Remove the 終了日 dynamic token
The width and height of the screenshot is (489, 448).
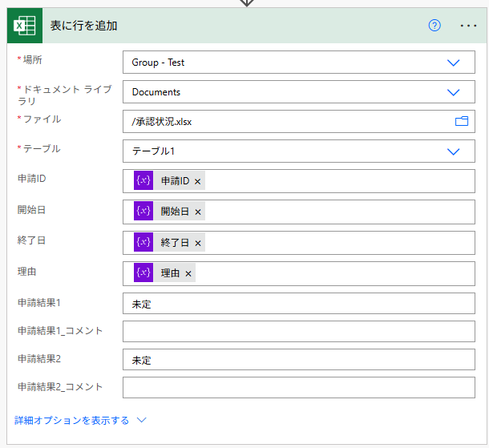click(x=198, y=243)
